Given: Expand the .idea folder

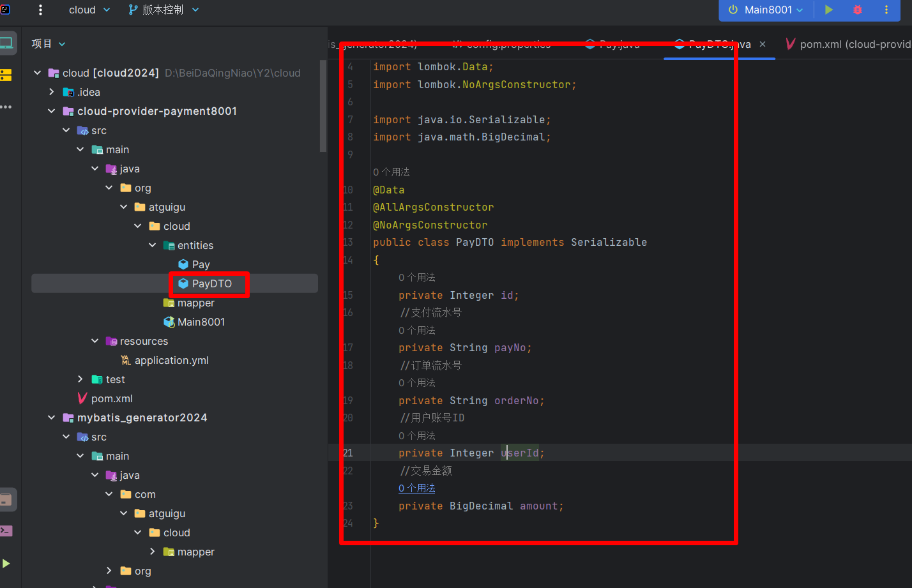Looking at the screenshot, I should click(x=52, y=92).
